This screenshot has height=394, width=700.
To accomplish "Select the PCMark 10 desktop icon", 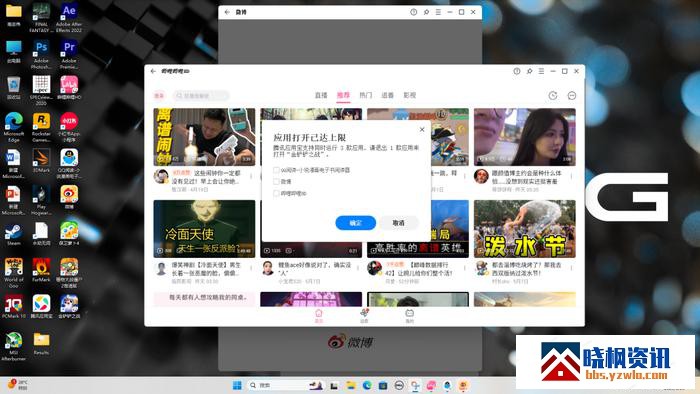I will [x=14, y=307].
